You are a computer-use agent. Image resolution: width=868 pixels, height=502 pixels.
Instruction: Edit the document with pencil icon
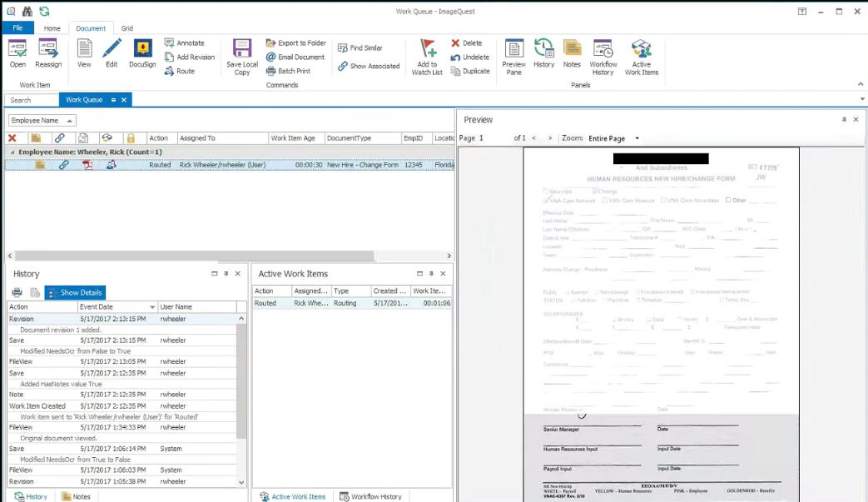(x=112, y=53)
